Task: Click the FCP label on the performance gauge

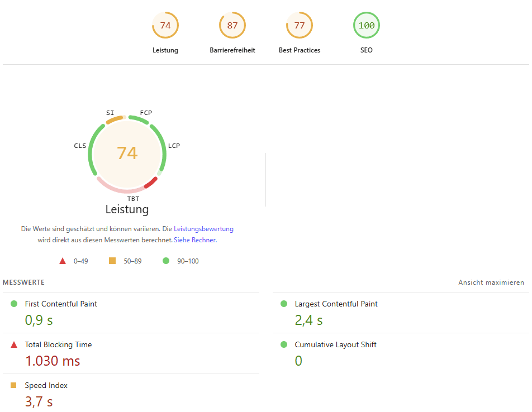Action: point(145,113)
